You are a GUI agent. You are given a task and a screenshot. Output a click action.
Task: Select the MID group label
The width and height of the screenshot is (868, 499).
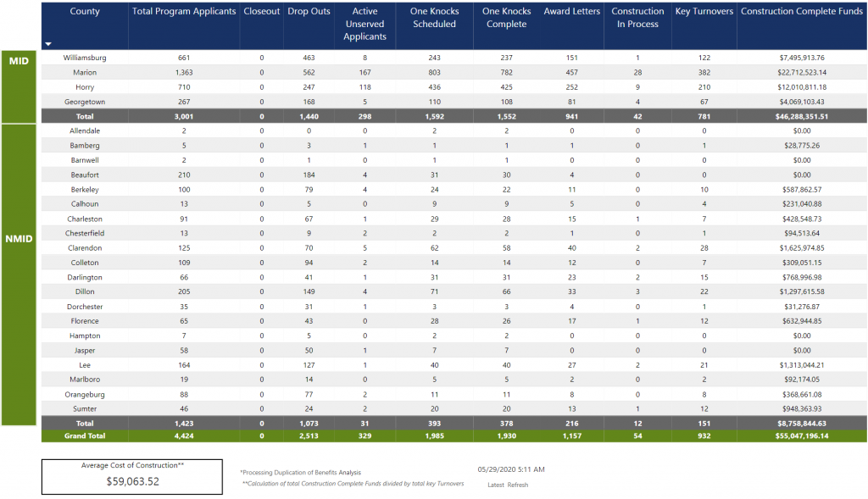19,61
